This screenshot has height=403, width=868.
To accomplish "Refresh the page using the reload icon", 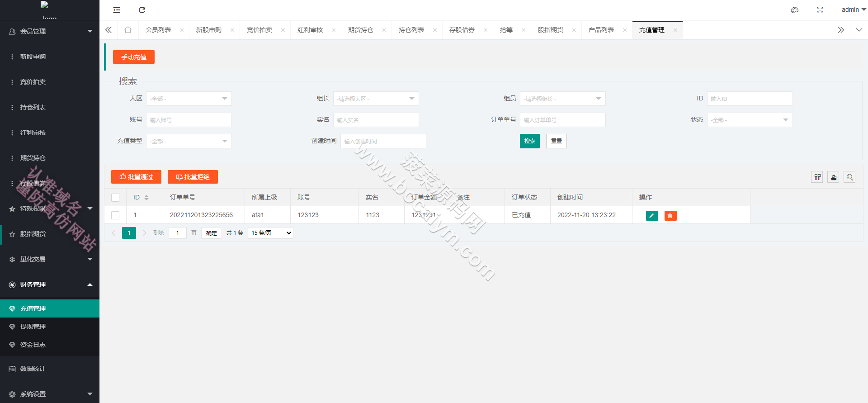I will point(142,10).
